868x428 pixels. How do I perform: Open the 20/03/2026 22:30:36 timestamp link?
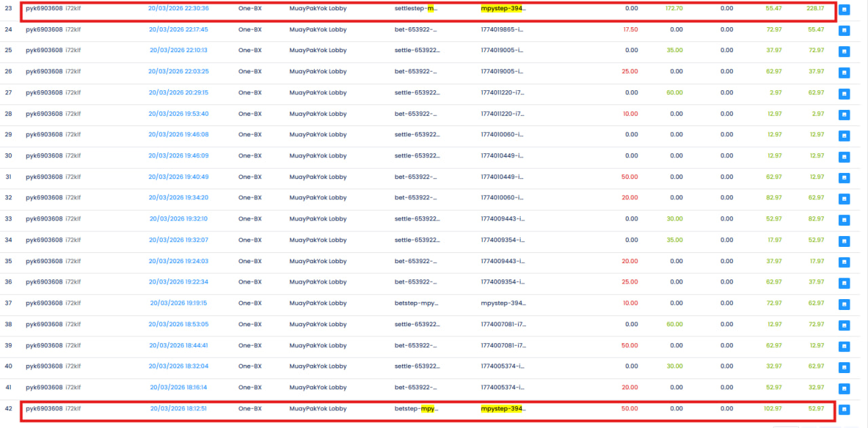(178, 9)
